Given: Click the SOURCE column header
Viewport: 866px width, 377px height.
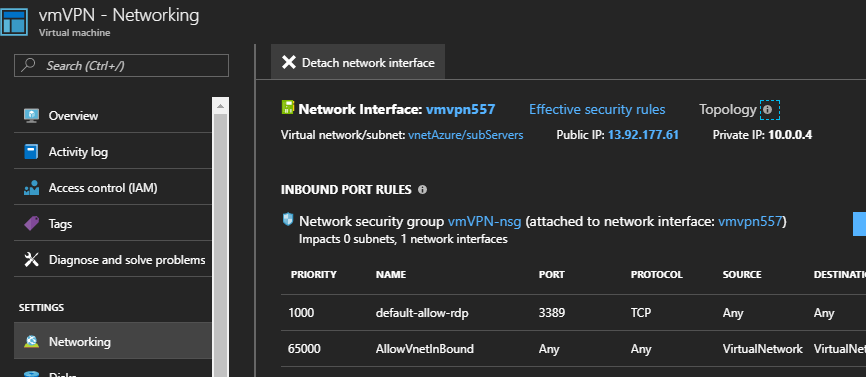Looking at the screenshot, I should pyautogui.click(x=742, y=274).
